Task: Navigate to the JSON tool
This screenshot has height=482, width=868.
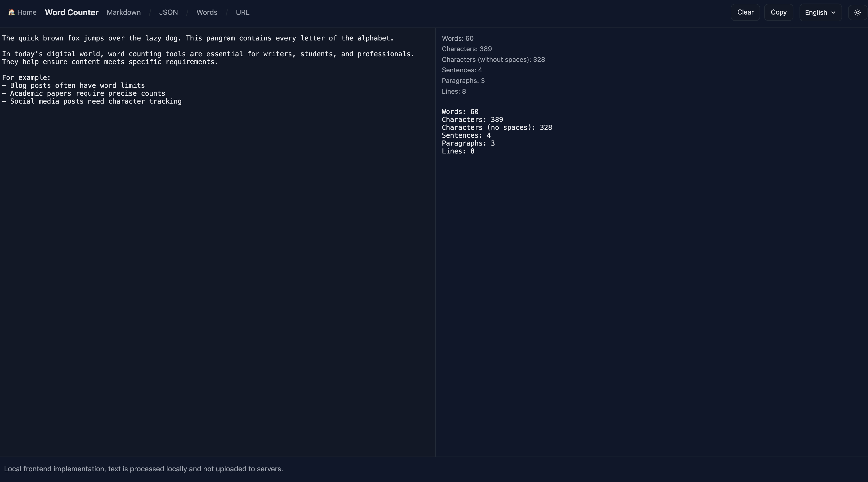Action: (168, 12)
